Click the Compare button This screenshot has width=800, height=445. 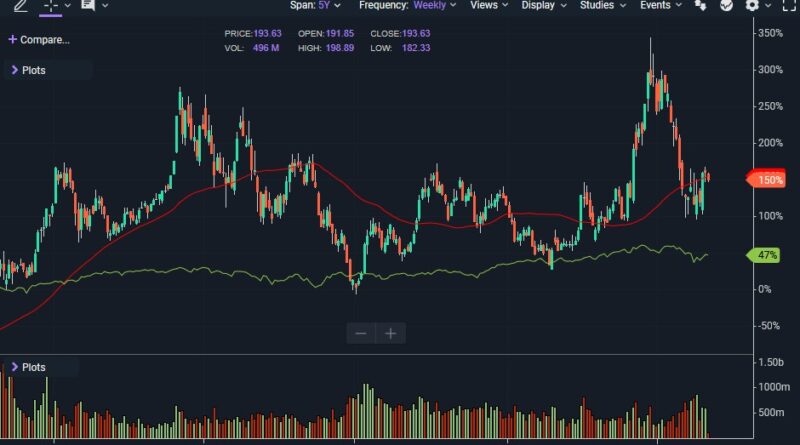39,40
